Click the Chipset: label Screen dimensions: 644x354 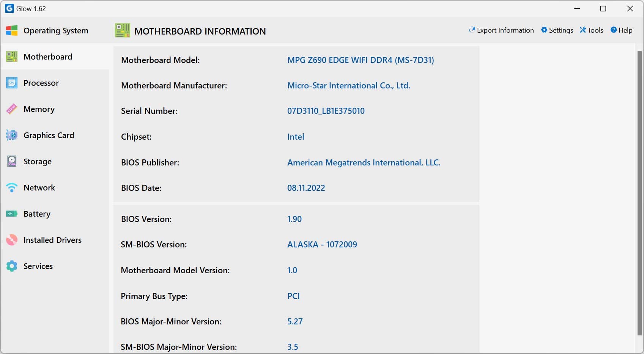coord(136,137)
